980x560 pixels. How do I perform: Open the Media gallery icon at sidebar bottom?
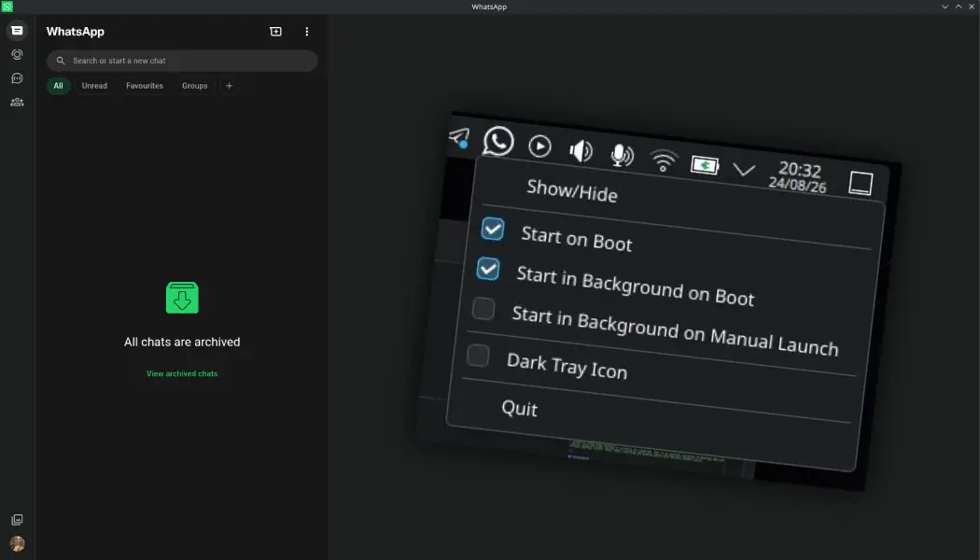(17, 519)
